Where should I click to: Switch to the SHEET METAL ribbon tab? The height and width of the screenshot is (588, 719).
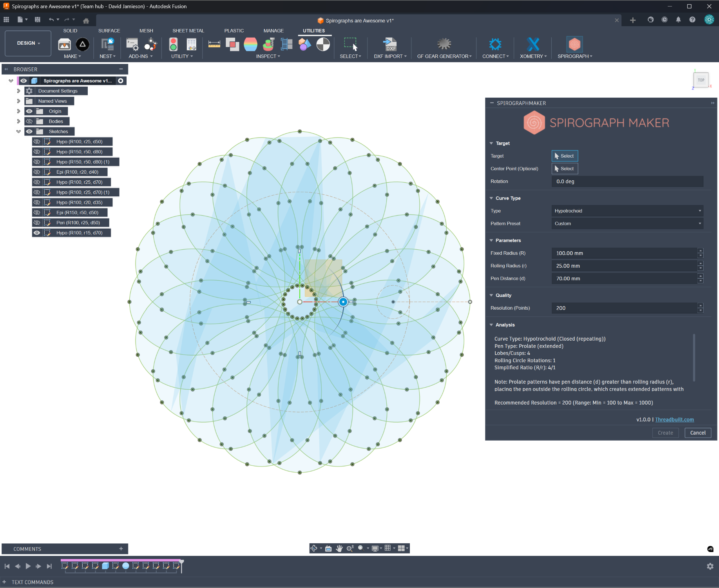188,30
